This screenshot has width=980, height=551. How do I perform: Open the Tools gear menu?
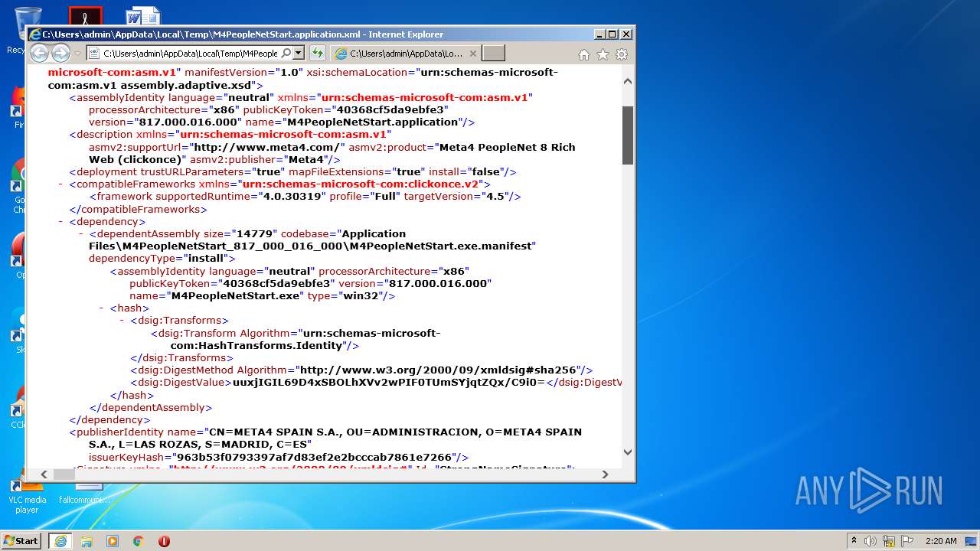[622, 54]
